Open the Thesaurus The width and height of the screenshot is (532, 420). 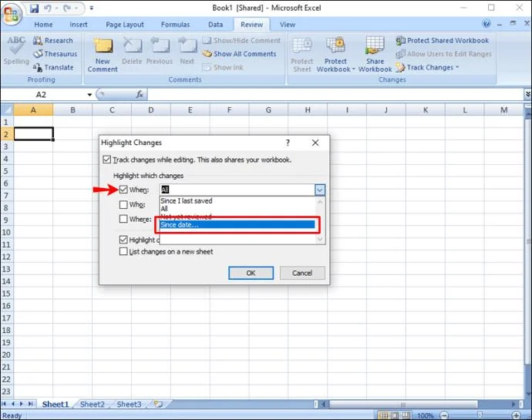coord(55,54)
